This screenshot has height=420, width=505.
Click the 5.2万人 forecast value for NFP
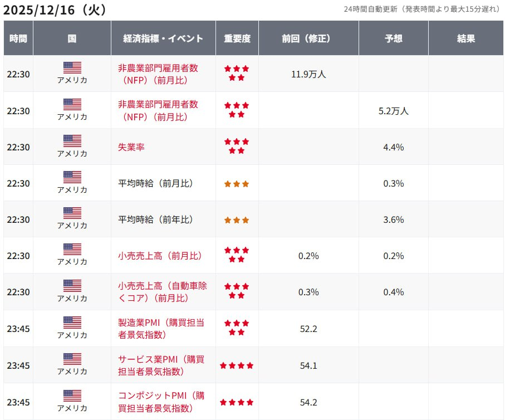pyautogui.click(x=393, y=111)
